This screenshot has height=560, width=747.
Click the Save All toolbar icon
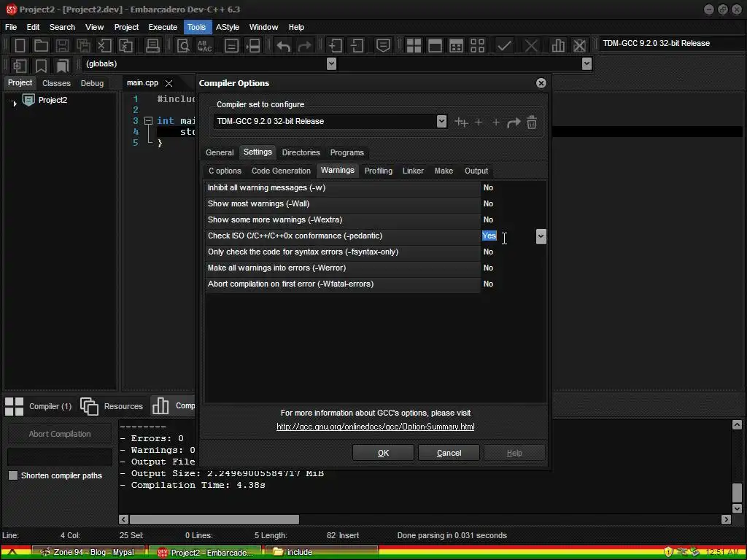(83, 46)
